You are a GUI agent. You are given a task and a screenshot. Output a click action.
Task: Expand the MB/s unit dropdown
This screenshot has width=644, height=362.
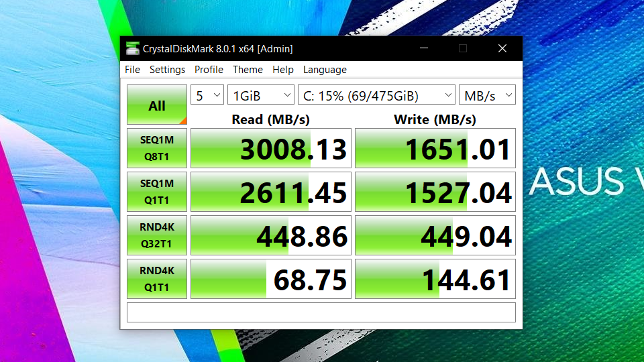[487, 95]
